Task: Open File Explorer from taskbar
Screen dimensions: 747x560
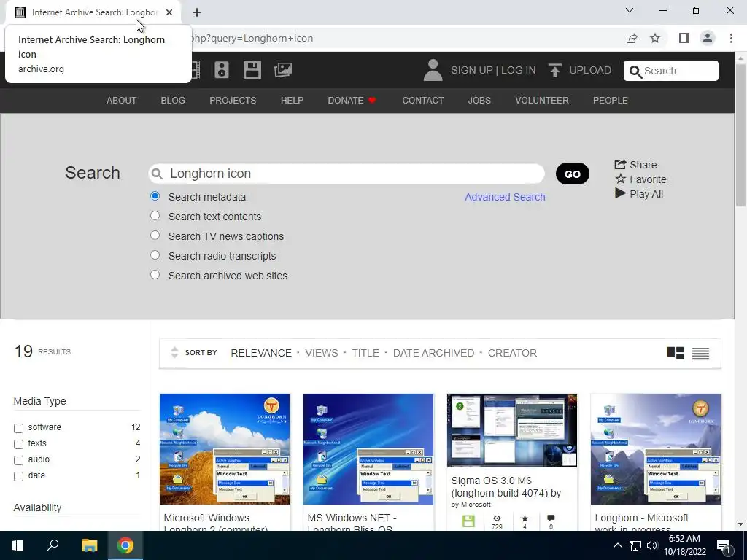Action: pos(89,545)
